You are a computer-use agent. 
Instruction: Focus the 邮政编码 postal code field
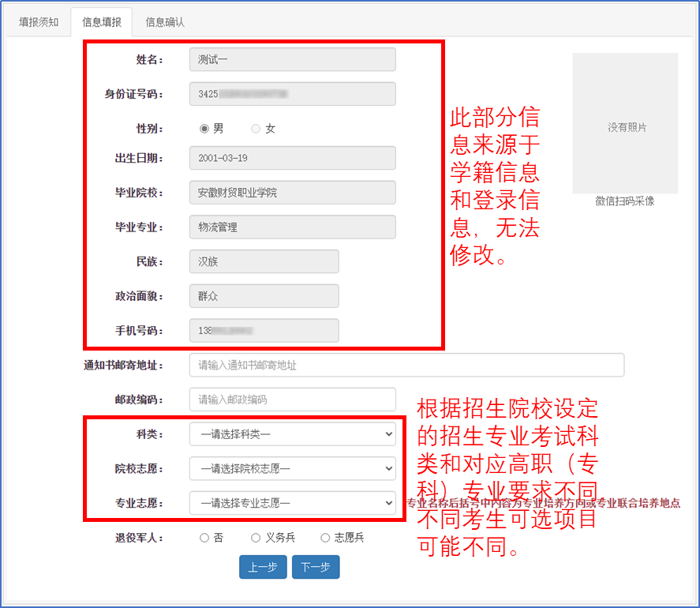click(292, 400)
